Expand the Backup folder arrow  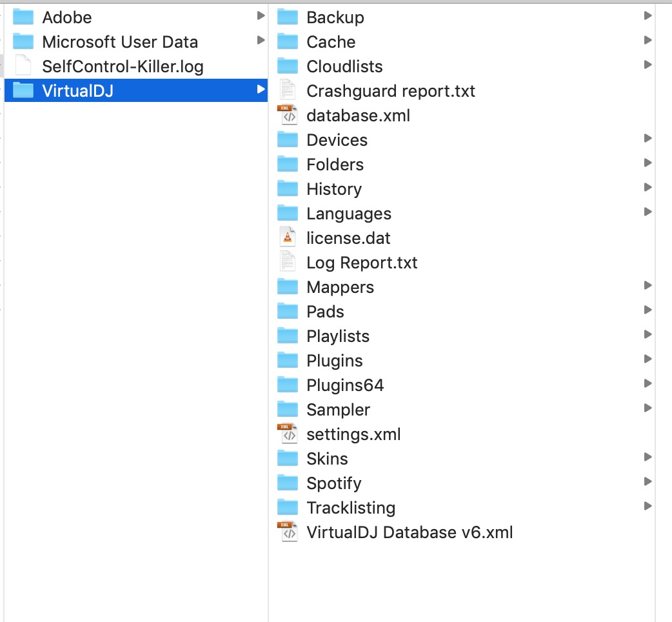click(648, 16)
